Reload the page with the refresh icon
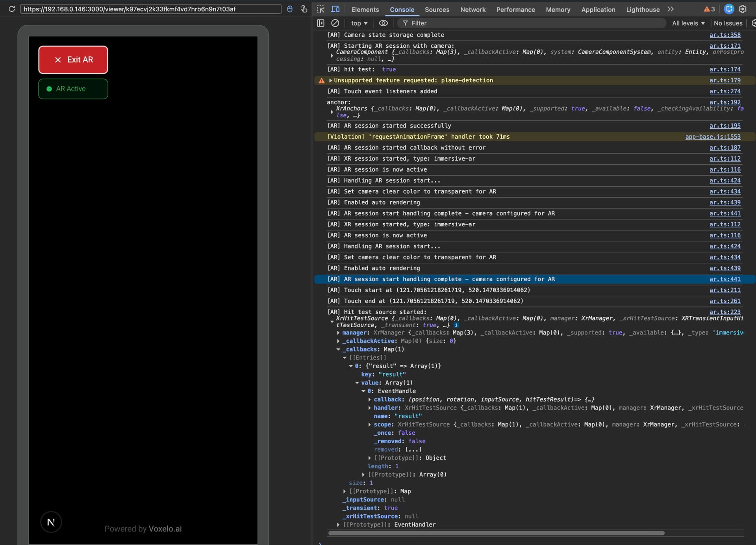Image resolution: width=756 pixels, height=545 pixels. [x=12, y=9]
